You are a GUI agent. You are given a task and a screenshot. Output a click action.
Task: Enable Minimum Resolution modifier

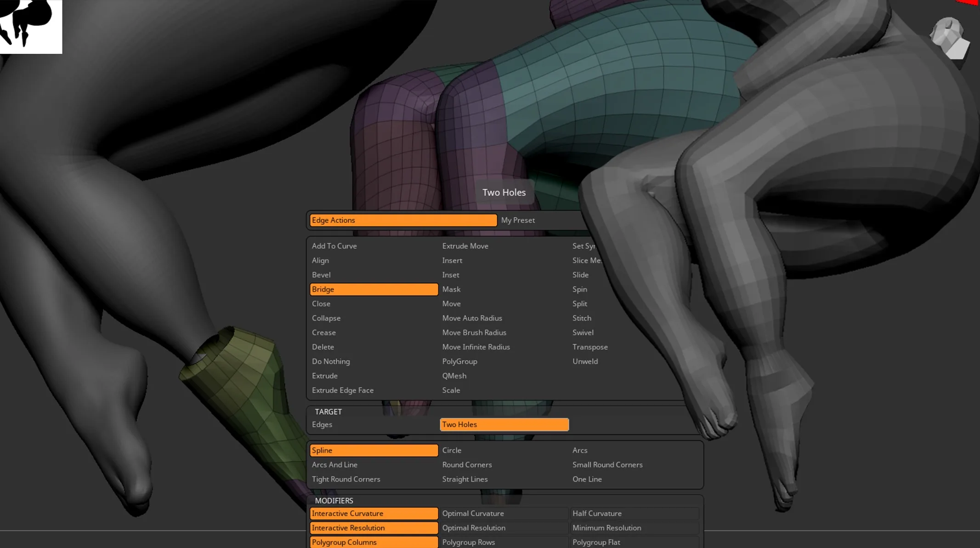634,528
